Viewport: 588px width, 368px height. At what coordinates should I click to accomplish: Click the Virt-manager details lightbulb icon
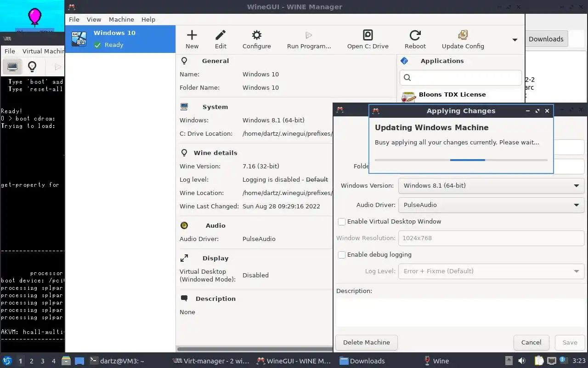click(32, 67)
